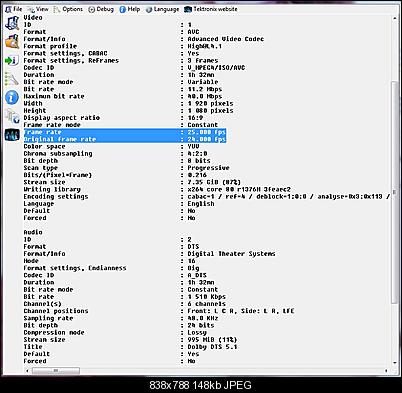Click the dark banner icon at the sidebar bottom
The width and height of the screenshot is (402, 393).
[12, 135]
